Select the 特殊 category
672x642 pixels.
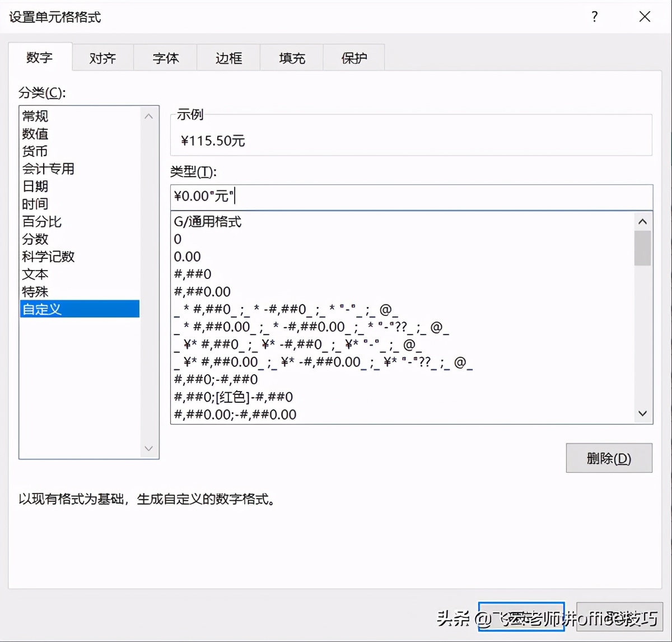[x=80, y=291]
